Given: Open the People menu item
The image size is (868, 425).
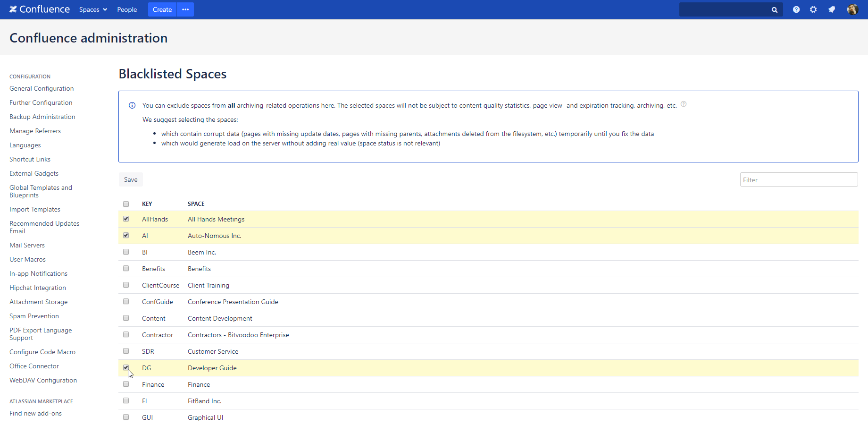Looking at the screenshot, I should click(127, 9).
